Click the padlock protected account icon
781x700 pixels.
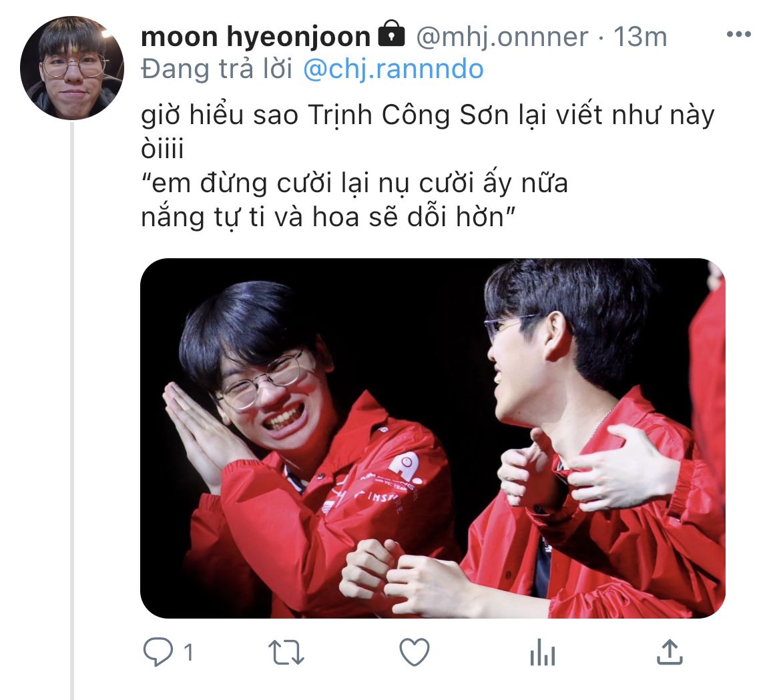click(x=391, y=34)
